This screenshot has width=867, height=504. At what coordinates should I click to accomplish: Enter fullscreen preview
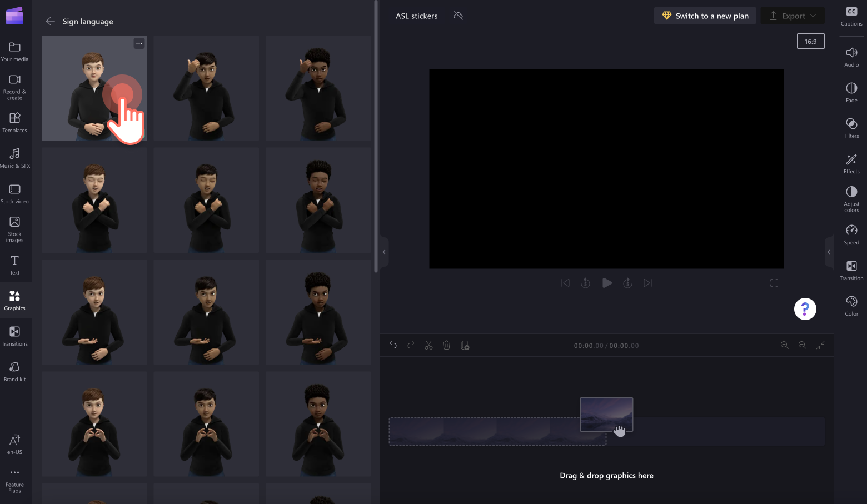click(x=774, y=283)
